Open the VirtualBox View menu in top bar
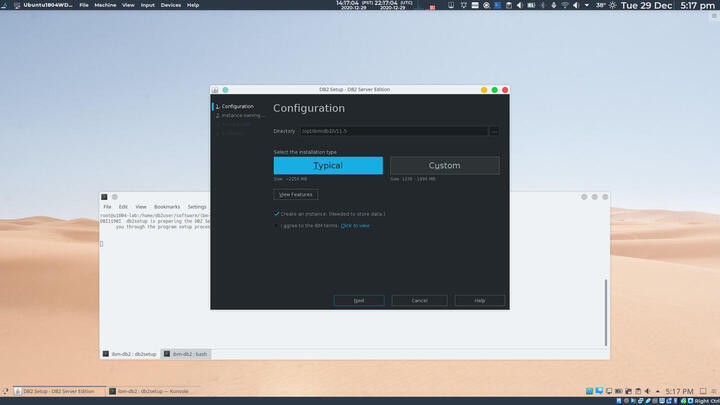This screenshot has height=405, width=720. tap(128, 5)
